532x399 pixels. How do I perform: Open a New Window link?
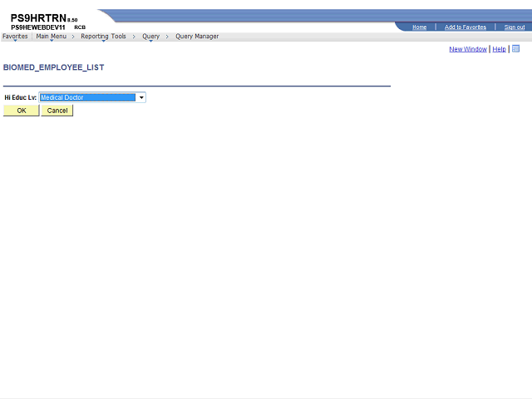[468, 49]
